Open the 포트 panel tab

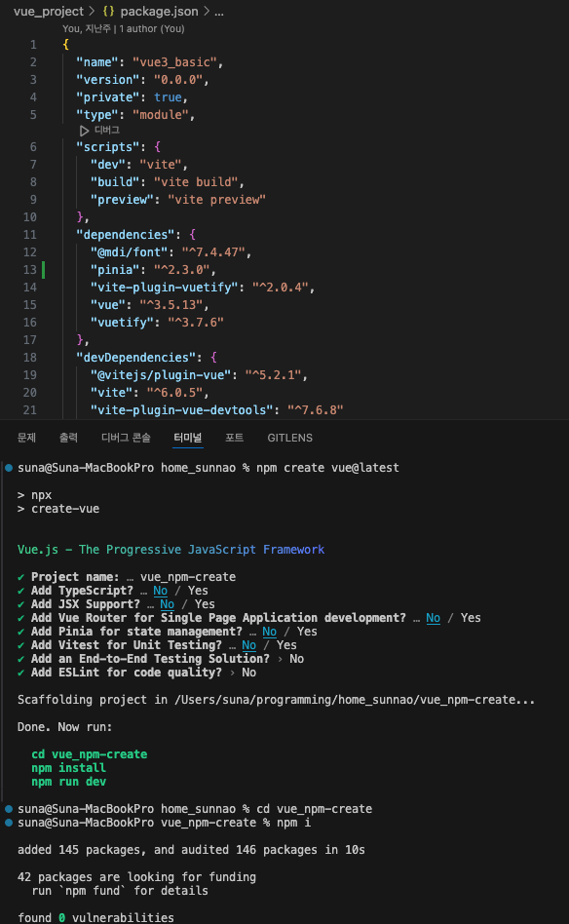[235, 438]
